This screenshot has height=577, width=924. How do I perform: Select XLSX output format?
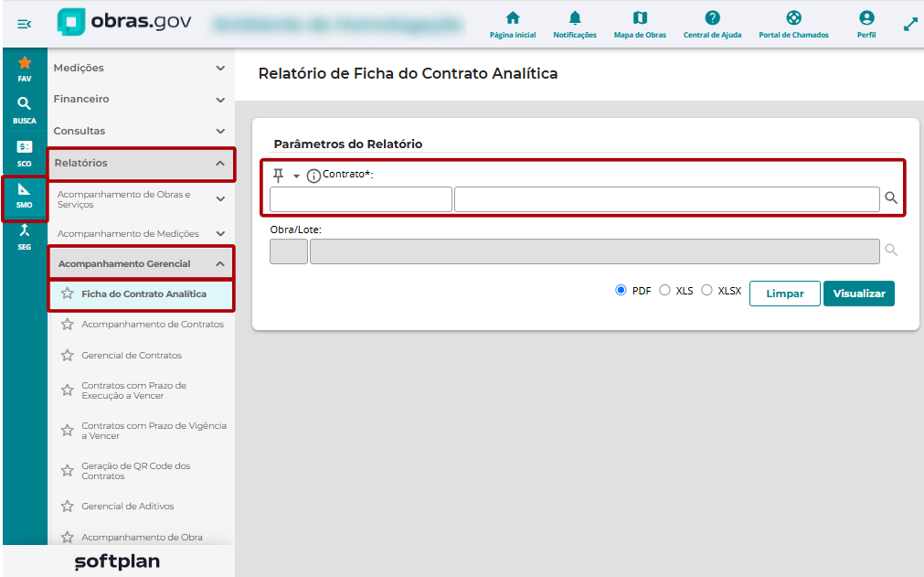(x=706, y=290)
